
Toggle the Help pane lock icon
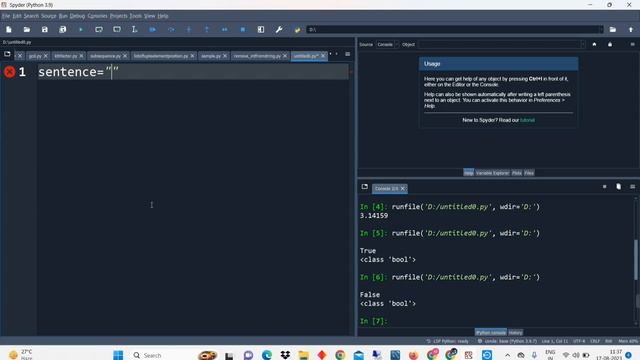coord(610,44)
